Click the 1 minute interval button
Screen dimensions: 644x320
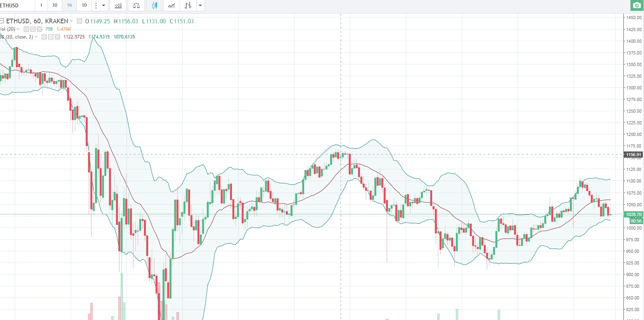click(x=41, y=5)
